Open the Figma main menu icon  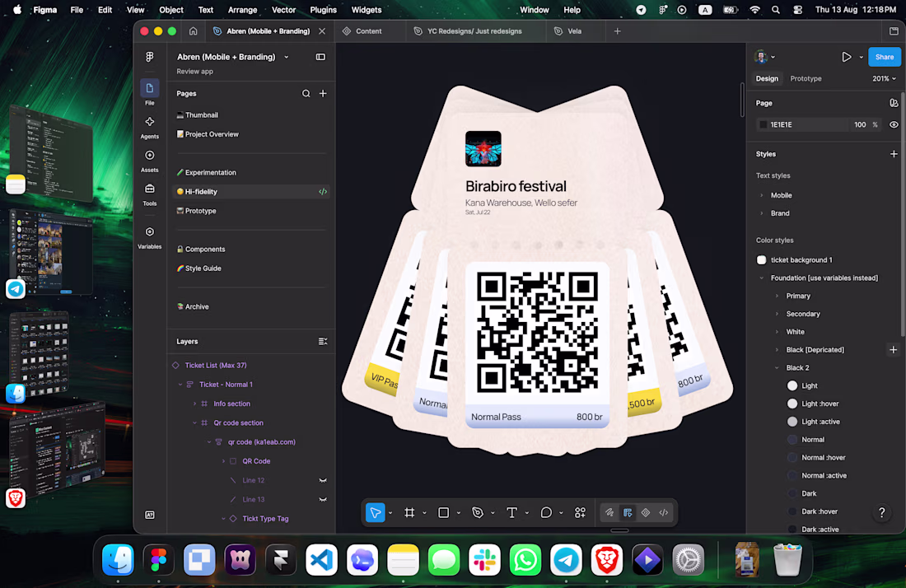[150, 57]
